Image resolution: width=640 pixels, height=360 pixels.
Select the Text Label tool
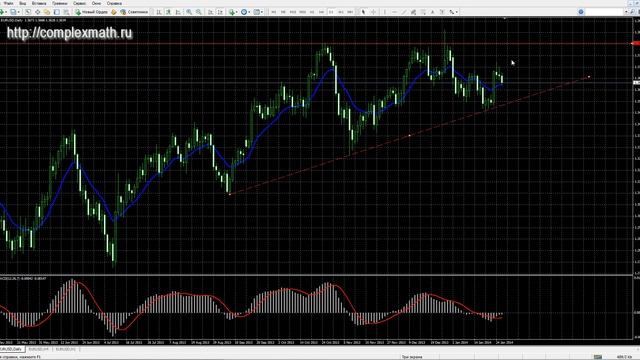[x=442, y=12]
